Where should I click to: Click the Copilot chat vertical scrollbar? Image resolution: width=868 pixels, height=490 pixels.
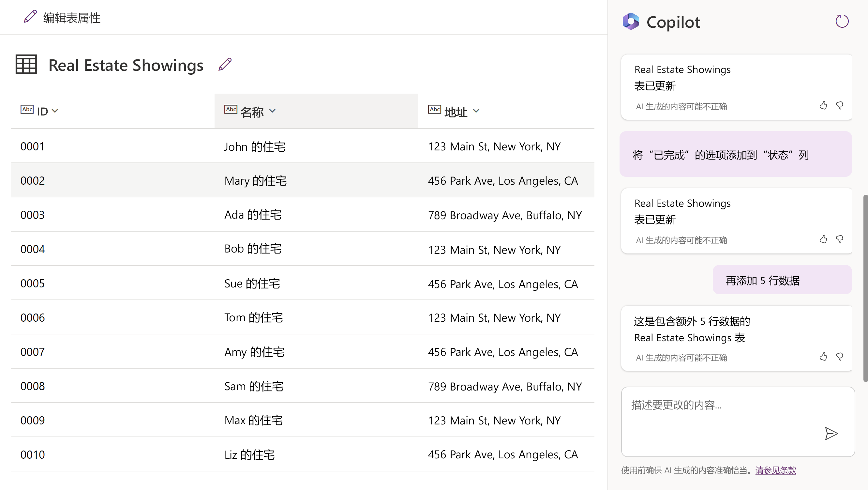coord(865,288)
